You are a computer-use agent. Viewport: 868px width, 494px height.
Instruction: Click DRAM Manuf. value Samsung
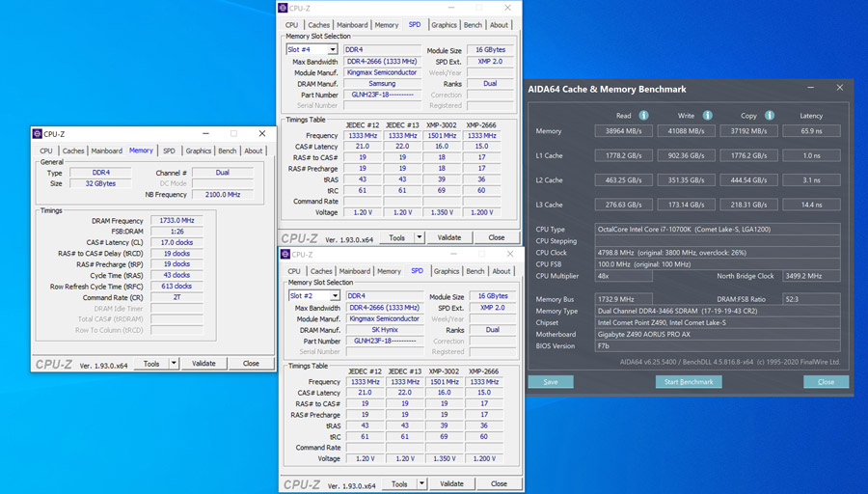point(382,84)
